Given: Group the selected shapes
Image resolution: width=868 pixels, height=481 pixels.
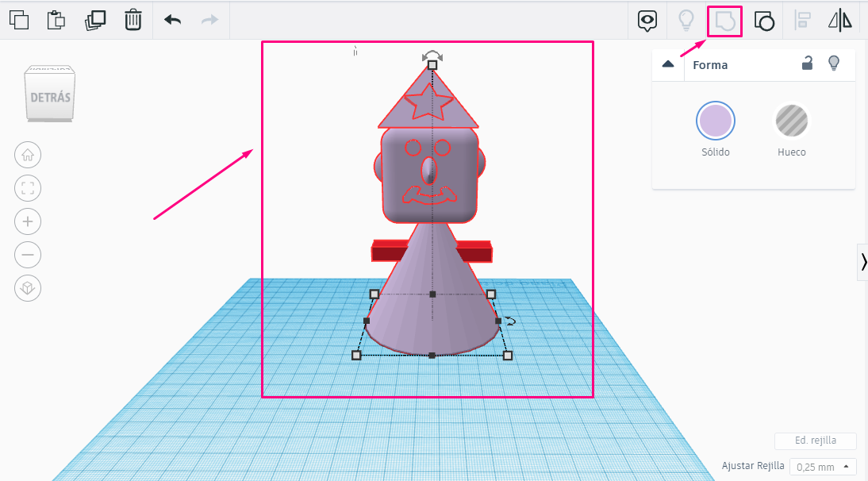Looking at the screenshot, I should coord(724,21).
